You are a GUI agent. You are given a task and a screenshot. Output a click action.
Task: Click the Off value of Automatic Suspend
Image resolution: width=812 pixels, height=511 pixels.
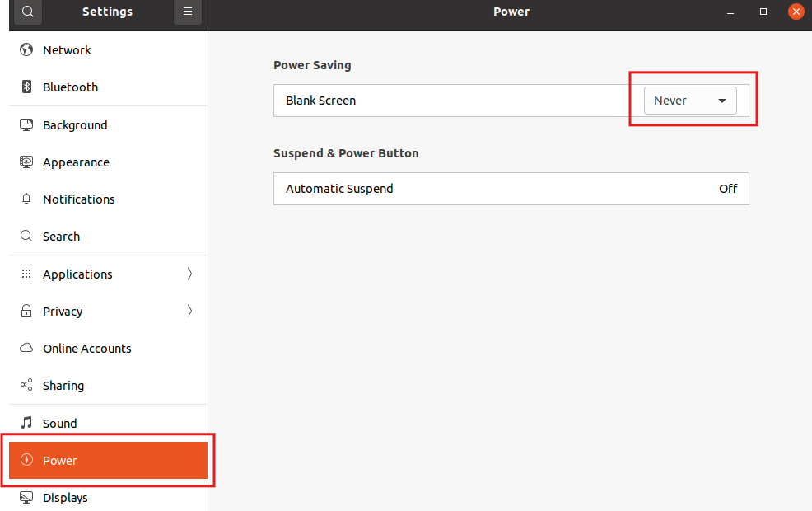point(728,189)
